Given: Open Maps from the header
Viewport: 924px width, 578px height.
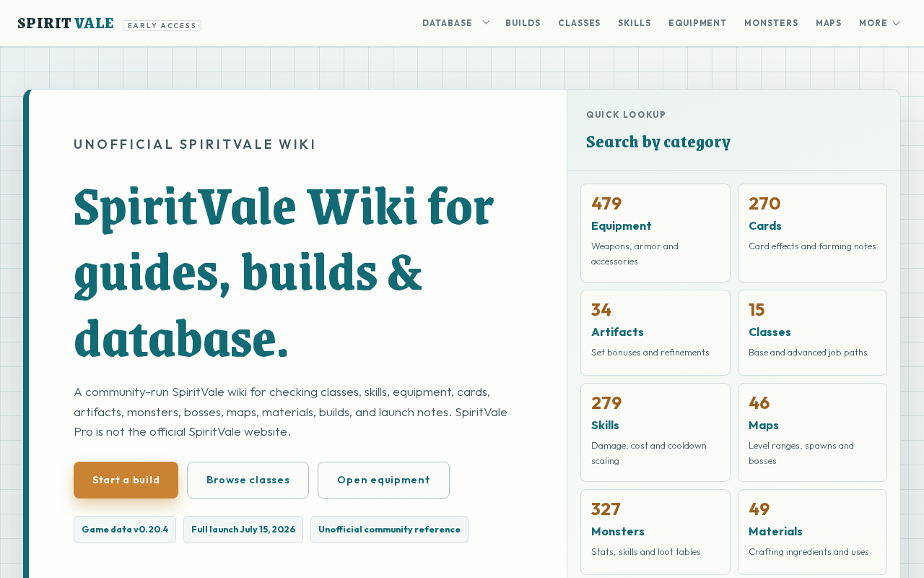Looking at the screenshot, I should (x=829, y=23).
